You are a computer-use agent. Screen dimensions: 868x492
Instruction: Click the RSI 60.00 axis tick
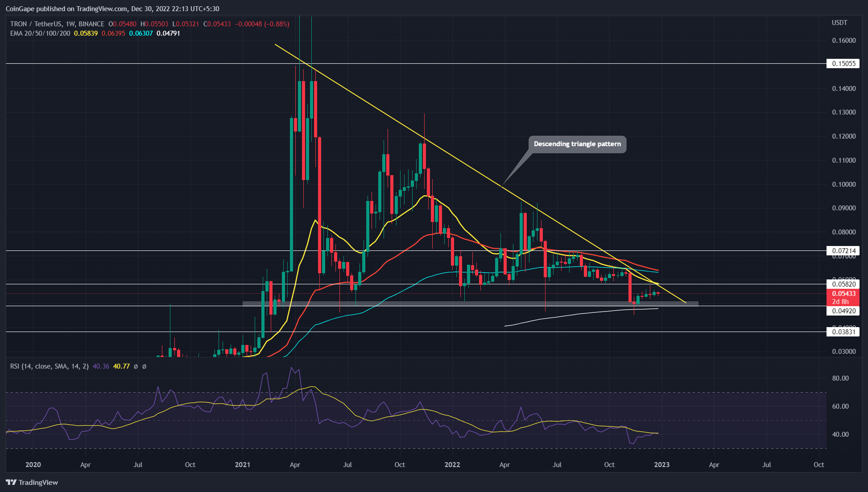pos(840,406)
